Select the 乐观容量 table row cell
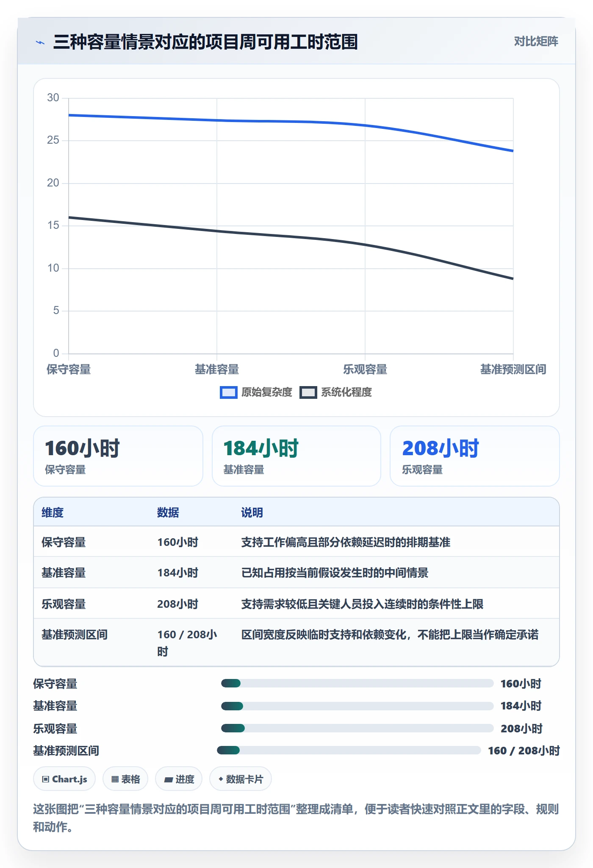Screen dimensions: 593x868 (x=64, y=604)
